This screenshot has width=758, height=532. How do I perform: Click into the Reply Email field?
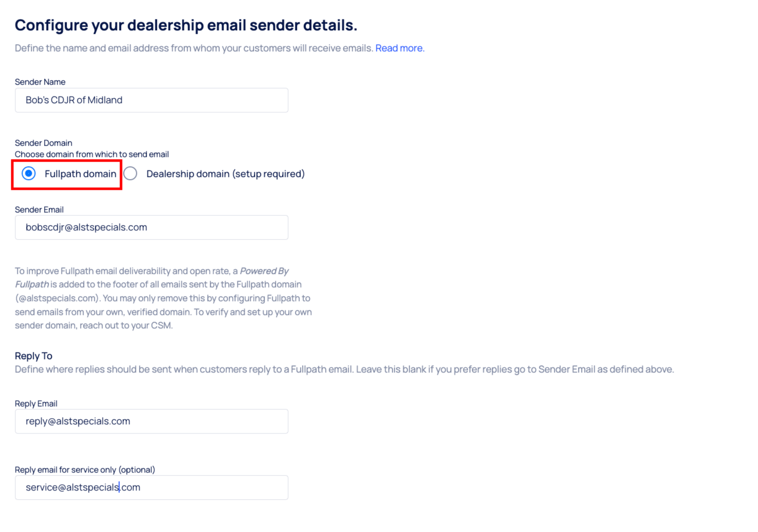(151, 421)
